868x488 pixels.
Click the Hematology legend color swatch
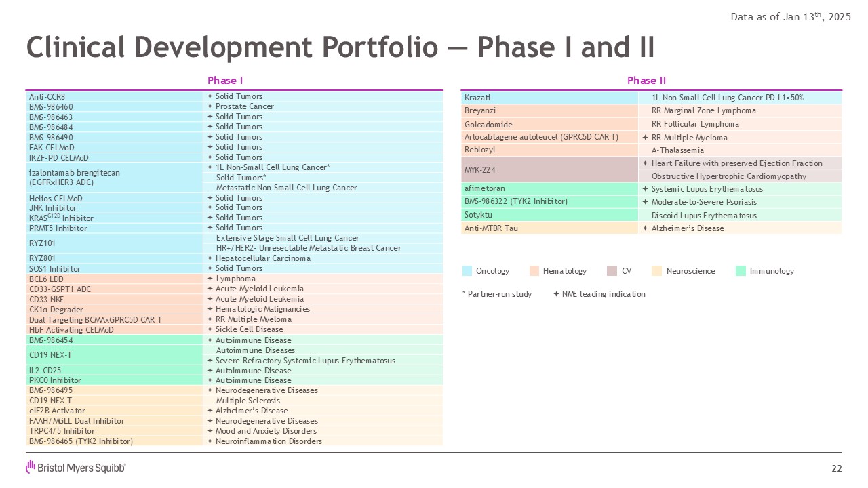click(534, 271)
